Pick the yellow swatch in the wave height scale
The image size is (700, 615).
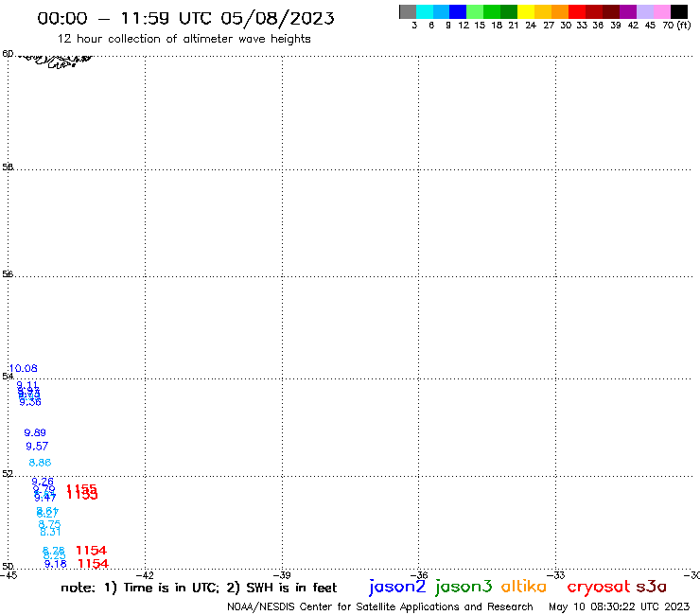[x=526, y=11]
